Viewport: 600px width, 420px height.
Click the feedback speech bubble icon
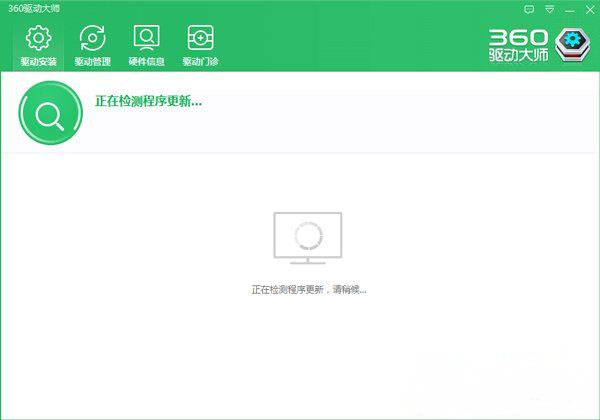click(529, 10)
